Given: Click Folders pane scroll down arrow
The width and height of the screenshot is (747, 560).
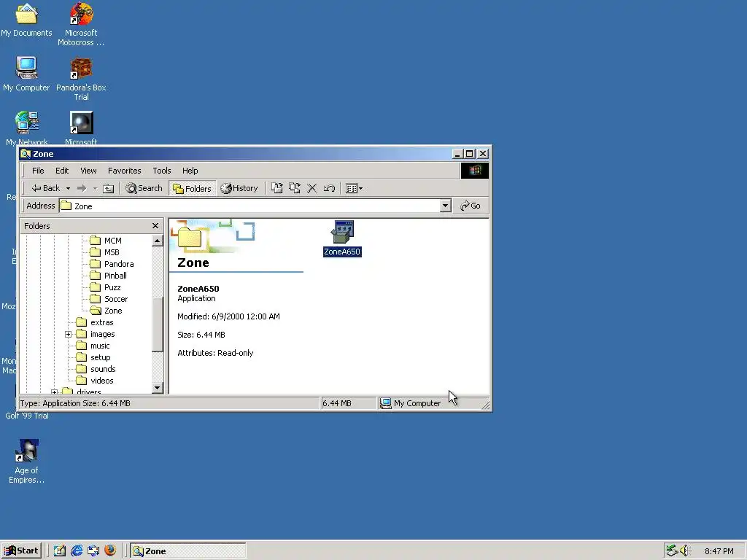Looking at the screenshot, I should click(x=158, y=388).
